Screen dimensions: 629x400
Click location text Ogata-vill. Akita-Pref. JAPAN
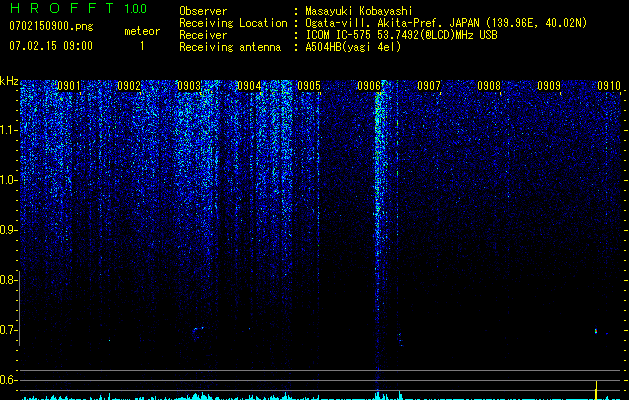392,23
